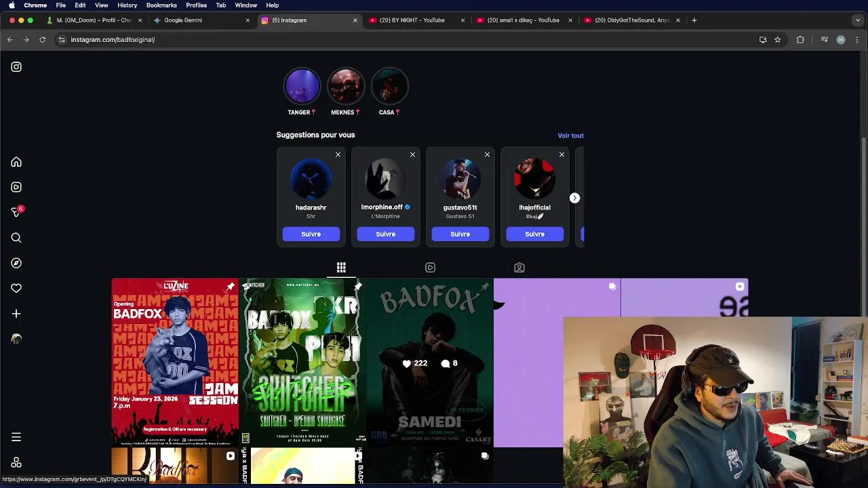Switch to small x dikeç YouTube tab
Image resolution: width=868 pixels, height=488 pixels.
(x=524, y=20)
